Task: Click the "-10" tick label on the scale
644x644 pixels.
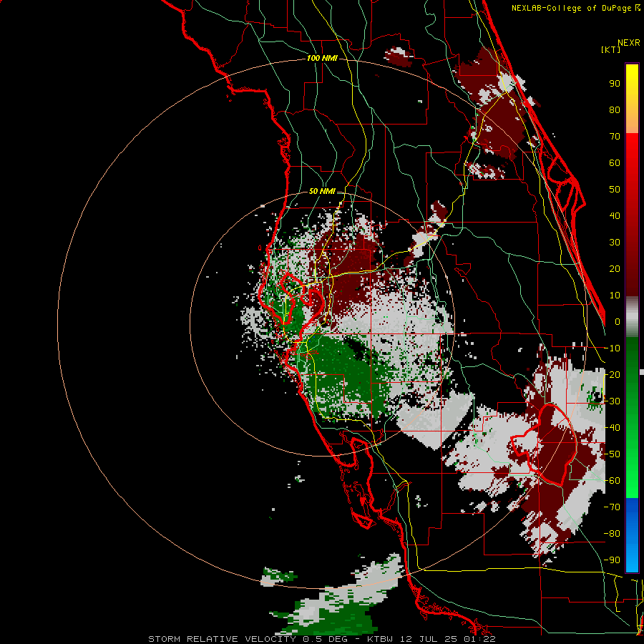Action: click(x=612, y=348)
